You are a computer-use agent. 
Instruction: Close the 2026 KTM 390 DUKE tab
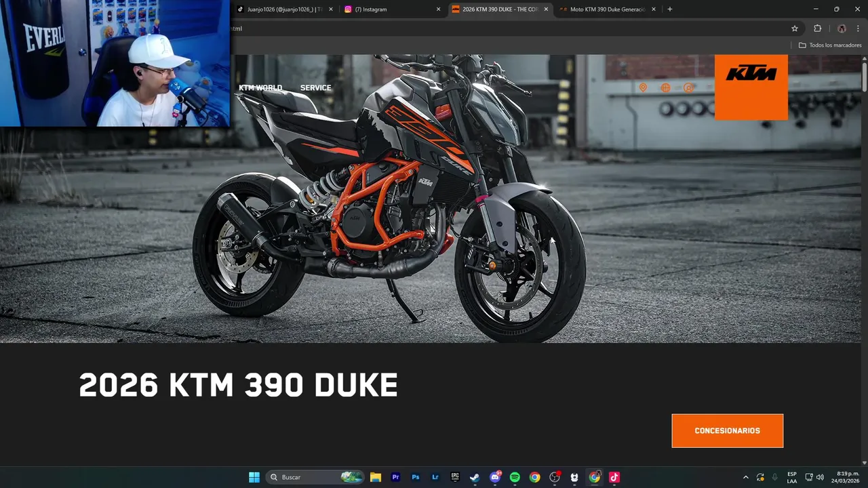click(x=546, y=9)
